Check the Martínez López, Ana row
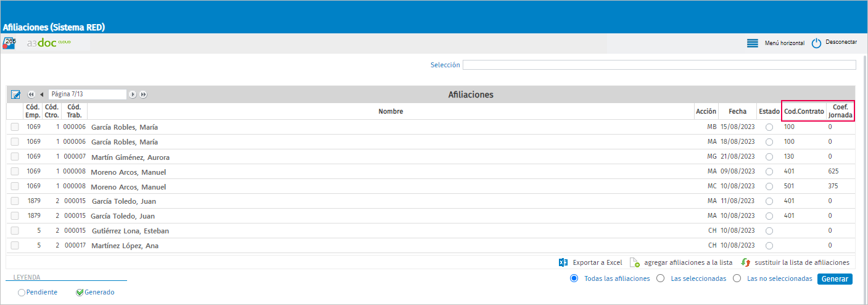This screenshot has height=305, width=868. click(x=15, y=246)
